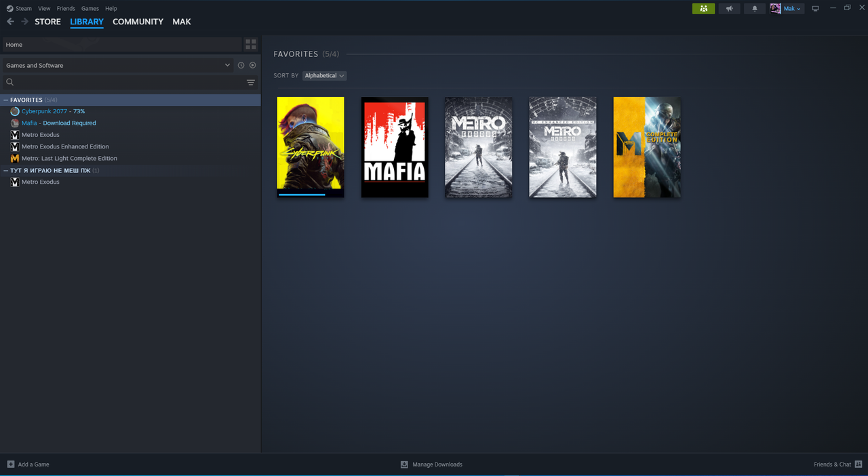Click the Cyberpunk 2077 list icon
868x476 pixels.
15,111
